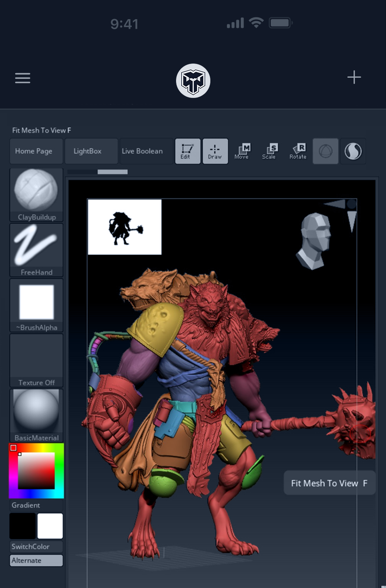Pick a color in the color picker square

(37, 470)
